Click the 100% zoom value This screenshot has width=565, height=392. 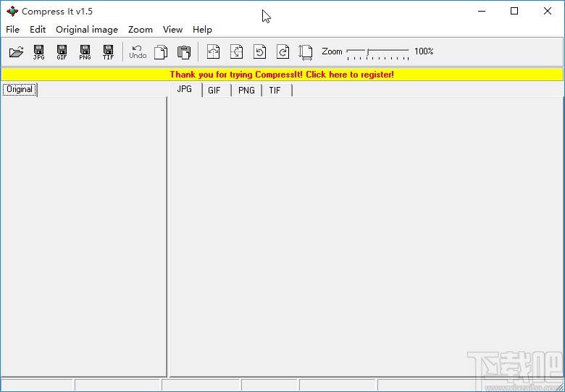[x=424, y=51]
